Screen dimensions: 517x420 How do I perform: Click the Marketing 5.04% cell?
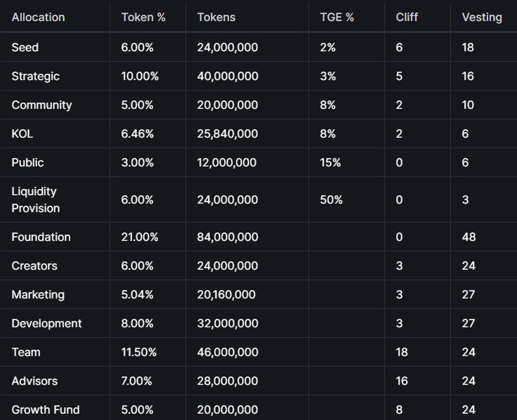coord(137,295)
